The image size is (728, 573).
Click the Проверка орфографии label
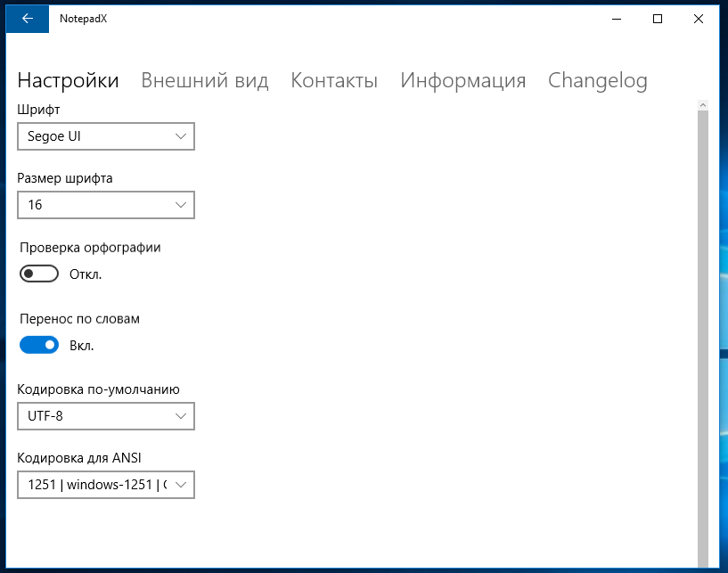pos(90,248)
